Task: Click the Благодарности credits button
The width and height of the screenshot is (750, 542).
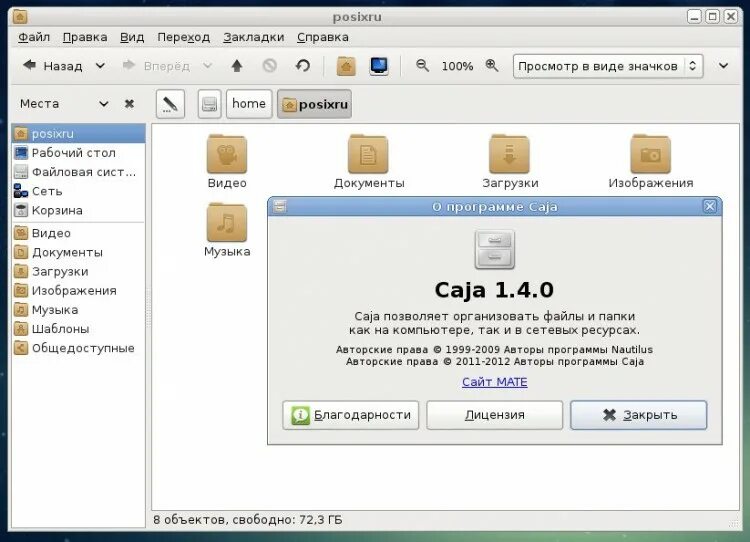Action: [x=351, y=415]
